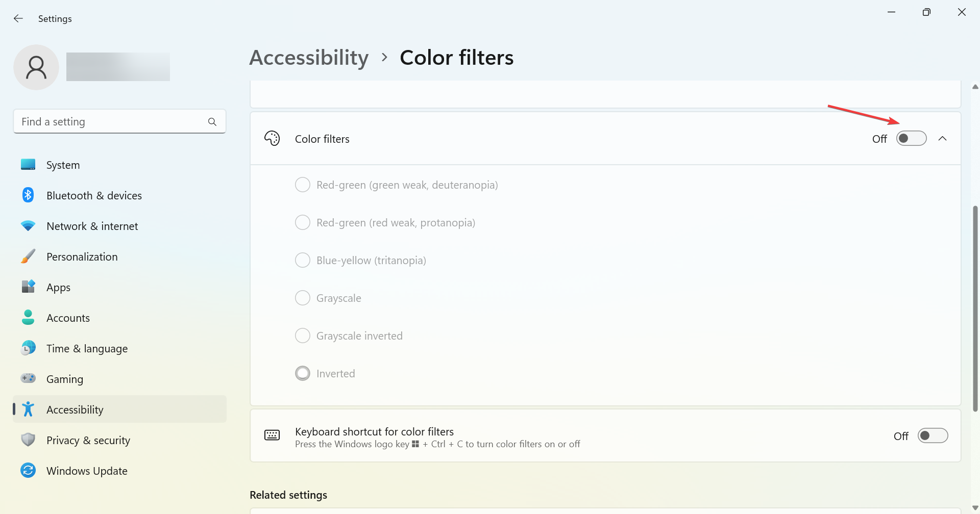Click the vertical scrollbar down arrow
The image size is (980, 514).
pyautogui.click(x=975, y=508)
